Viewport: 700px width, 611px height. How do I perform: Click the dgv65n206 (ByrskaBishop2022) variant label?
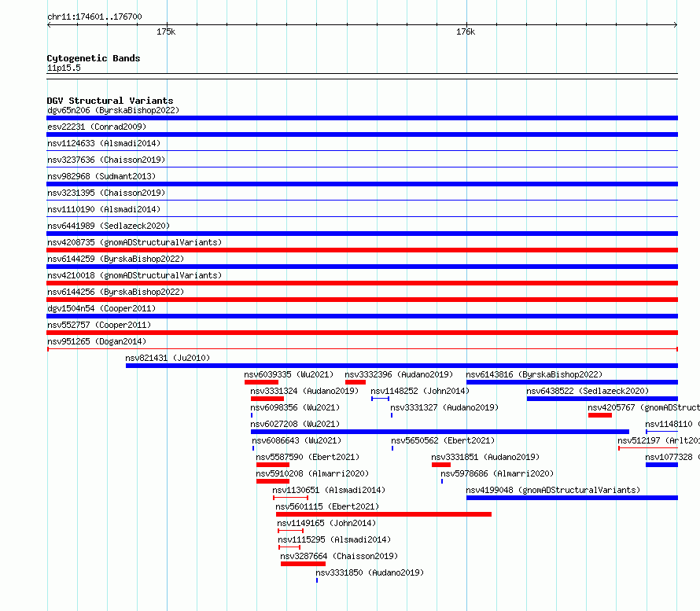113,110
